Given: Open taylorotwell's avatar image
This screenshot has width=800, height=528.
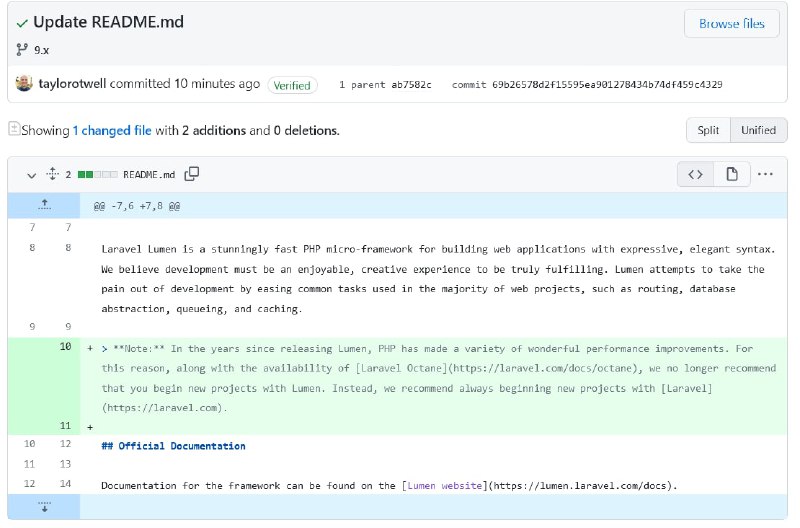Looking at the screenshot, I should point(24,83).
